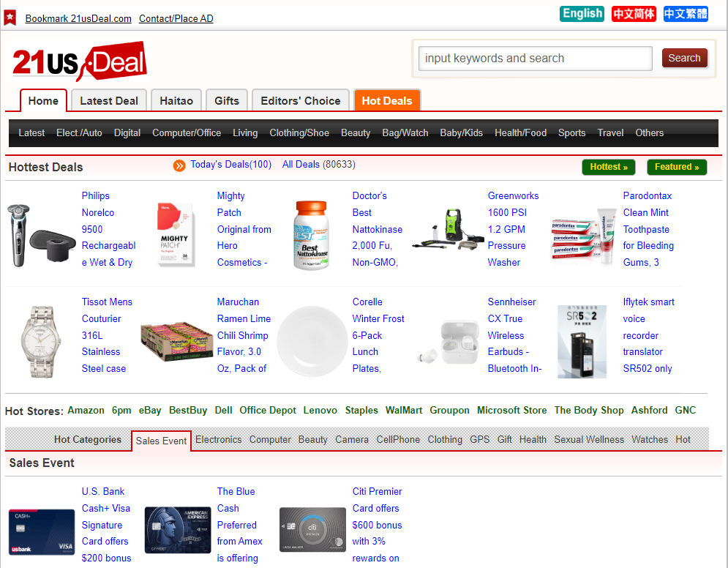The width and height of the screenshot is (728, 568).
Task: Click the U.S. Bank Cash+ card image
Action: [x=42, y=531]
